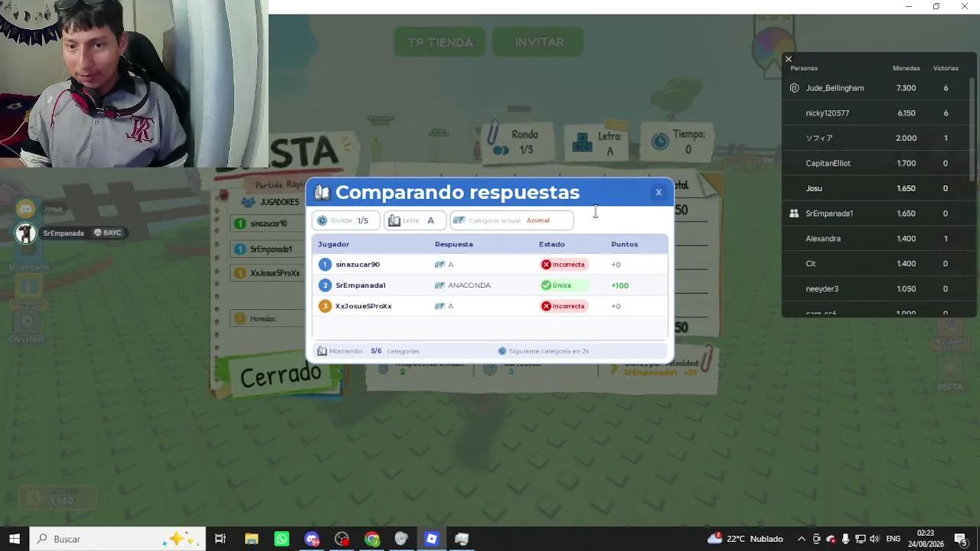Click the ANACONDA answer cell
This screenshot has width=980, height=551.
click(469, 285)
